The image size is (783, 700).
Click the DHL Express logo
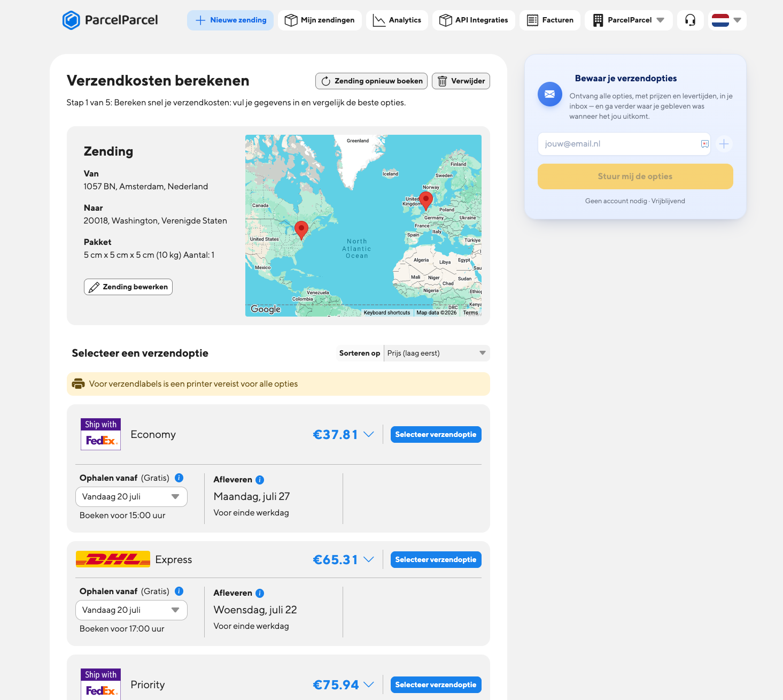click(113, 559)
